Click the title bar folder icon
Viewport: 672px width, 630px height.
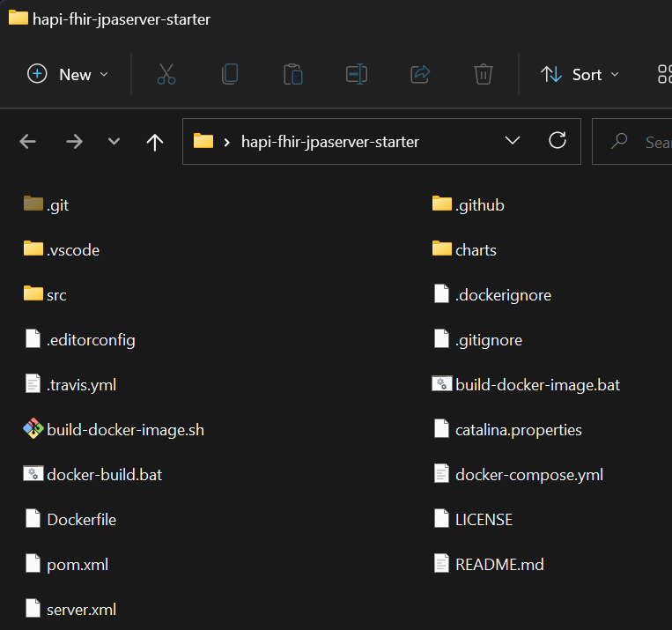[18, 18]
